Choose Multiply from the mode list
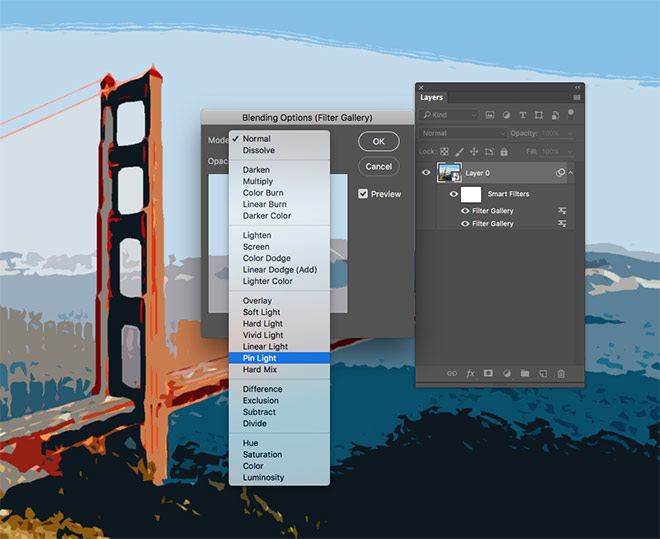 tap(258, 182)
